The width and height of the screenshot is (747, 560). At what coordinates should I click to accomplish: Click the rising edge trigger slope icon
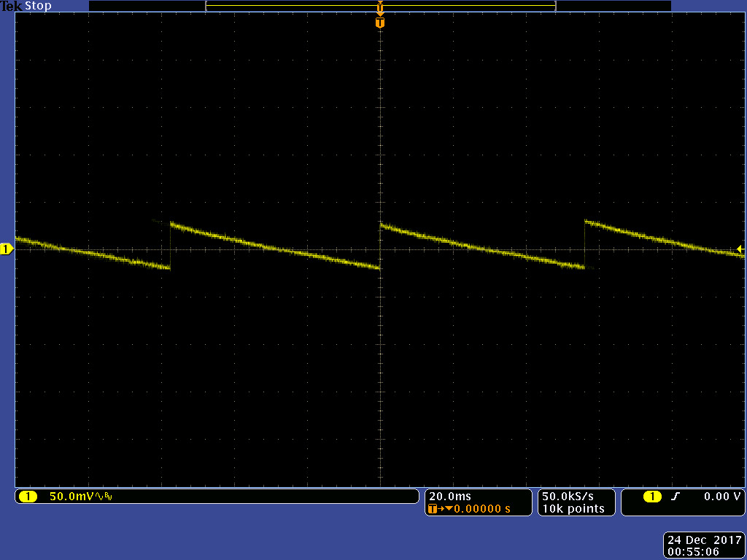point(675,497)
